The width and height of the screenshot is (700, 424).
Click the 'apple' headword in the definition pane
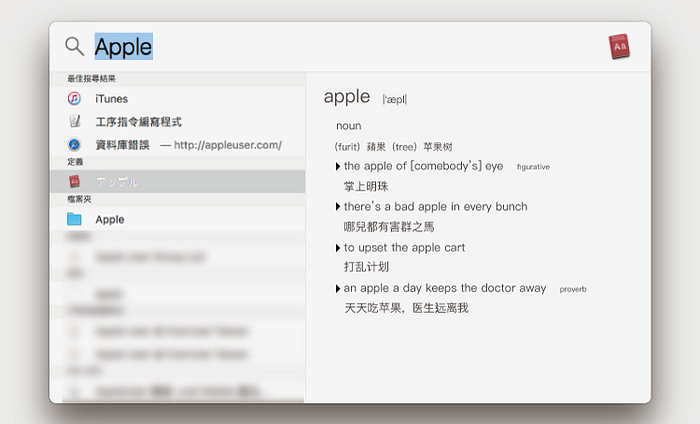(347, 96)
